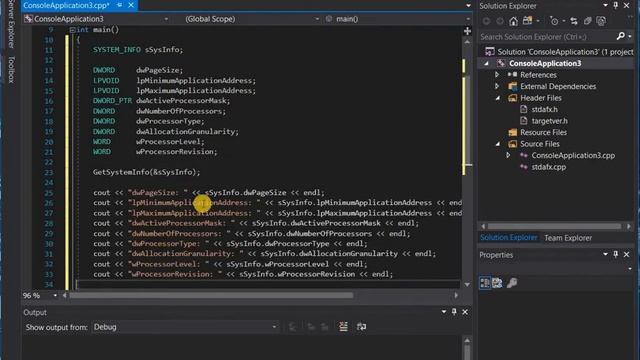The width and height of the screenshot is (640, 360).
Task: Pin the Output panel
Action: pos(454,312)
